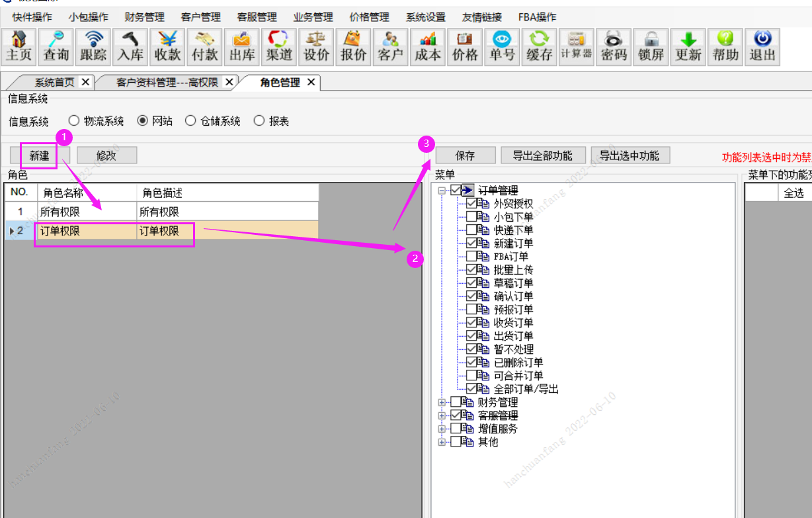This screenshot has width=812, height=518.
Task: Click the 退出 exit toolbar icon
Action: pos(762,47)
